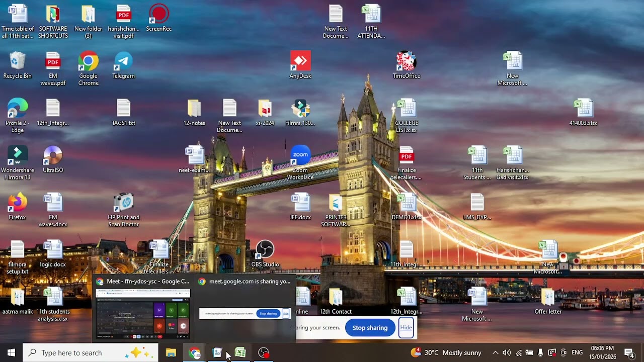Select the 11TH ATTENDA... spreadsheet icon
Viewport: 644px width, 362px height.
click(x=371, y=22)
